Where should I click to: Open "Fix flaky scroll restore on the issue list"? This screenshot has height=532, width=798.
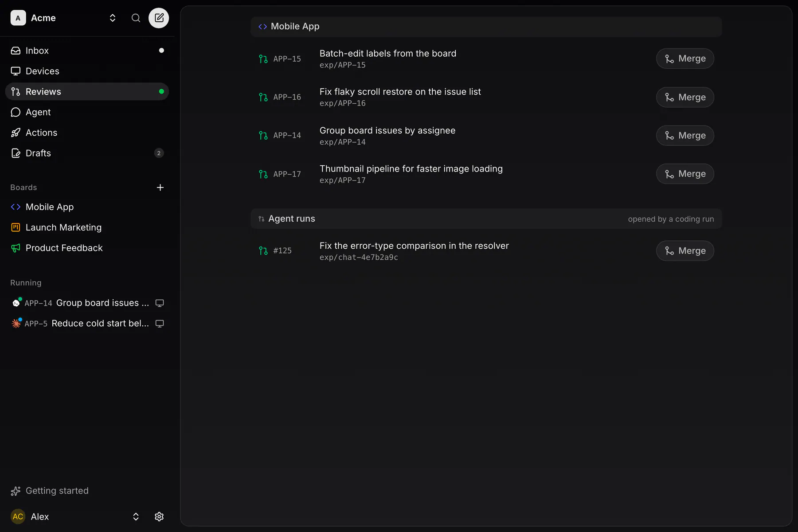tap(400, 92)
